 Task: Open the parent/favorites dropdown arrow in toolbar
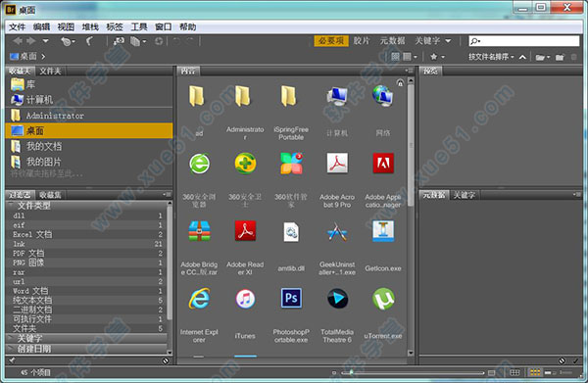tap(45, 41)
